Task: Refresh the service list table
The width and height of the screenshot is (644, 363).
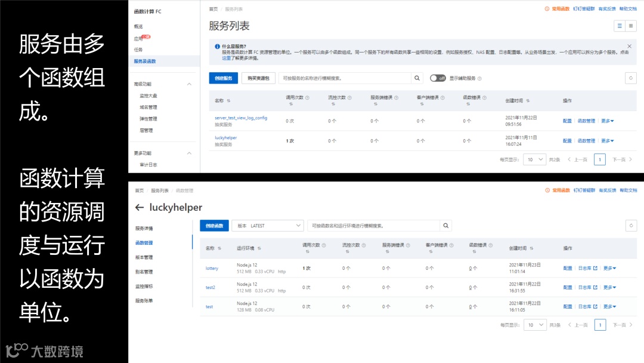Action: pyautogui.click(x=631, y=78)
